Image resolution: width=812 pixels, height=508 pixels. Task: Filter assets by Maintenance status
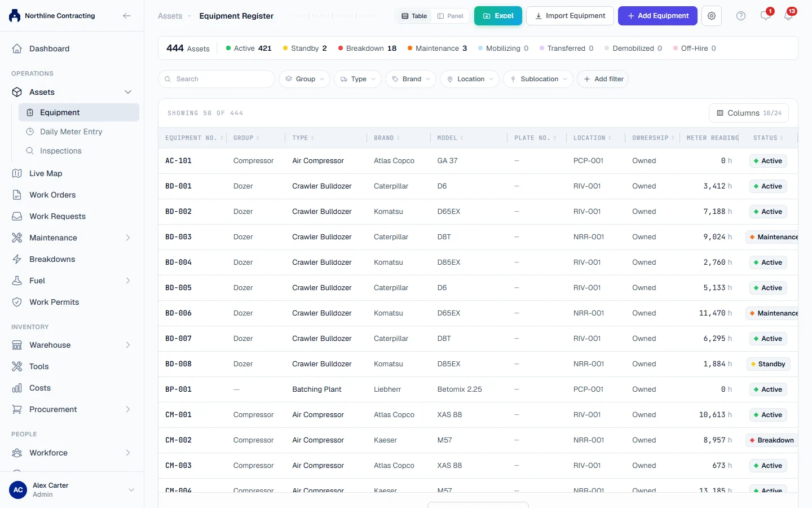click(x=437, y=49)
